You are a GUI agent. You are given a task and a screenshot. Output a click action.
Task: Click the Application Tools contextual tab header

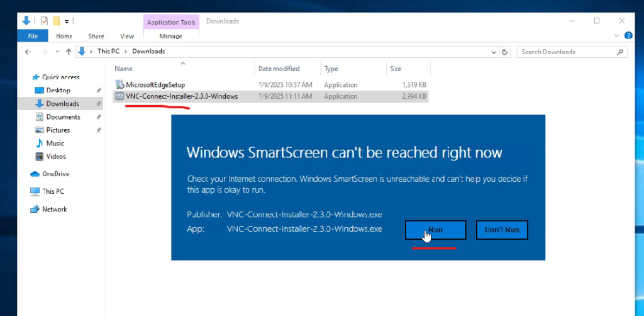click(171, 23)
